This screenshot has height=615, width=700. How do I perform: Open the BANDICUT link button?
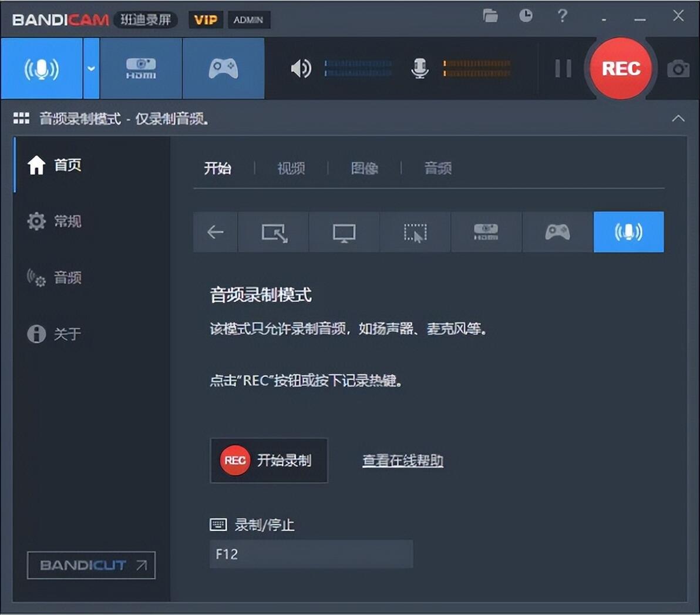click(x=91, y=565)
